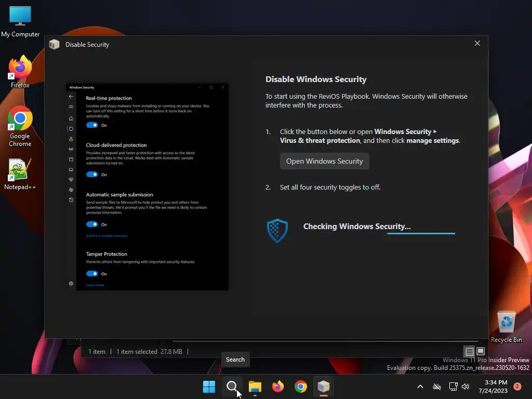Open Windows Security via the button
The image size is (532, 399).
click(x=324, y=161)
